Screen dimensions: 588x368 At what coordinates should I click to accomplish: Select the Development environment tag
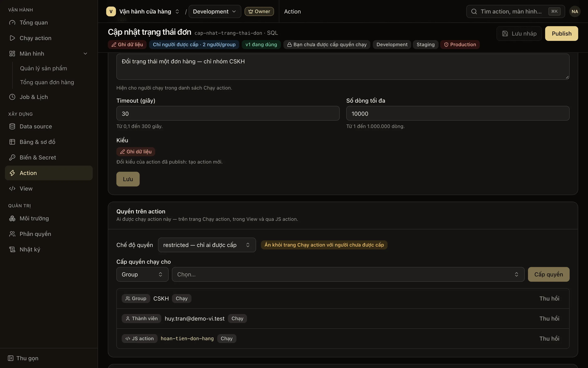point(392,45)
